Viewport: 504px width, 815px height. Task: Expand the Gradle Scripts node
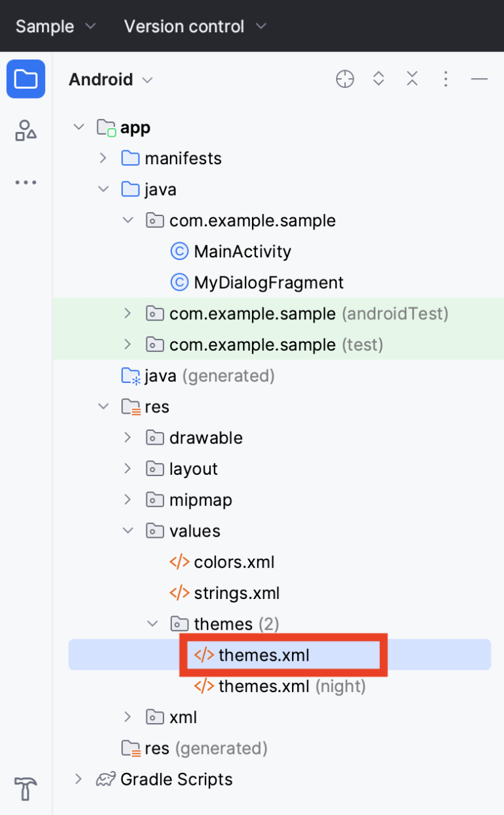(x=79, y=779)
